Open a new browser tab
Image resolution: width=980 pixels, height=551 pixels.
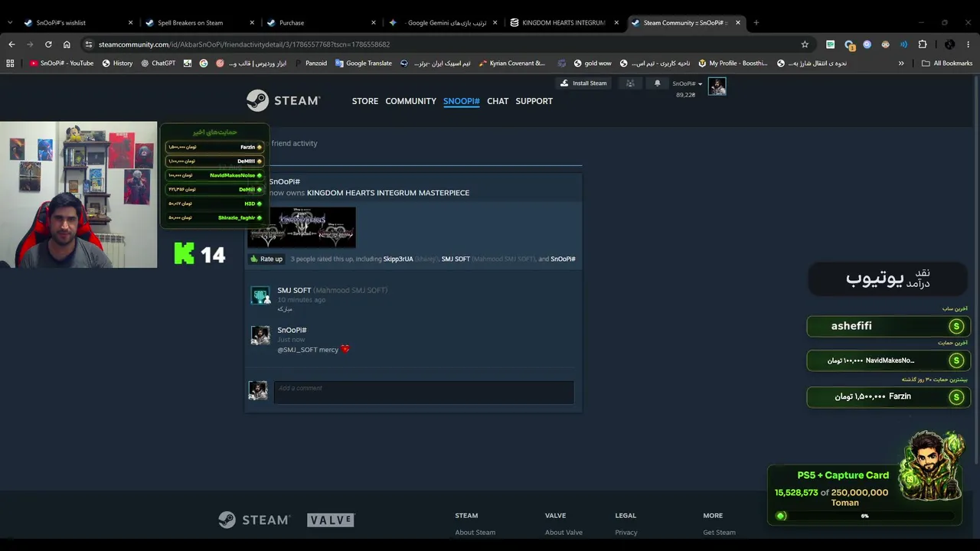pyautogui.click(x=756, y=23)
